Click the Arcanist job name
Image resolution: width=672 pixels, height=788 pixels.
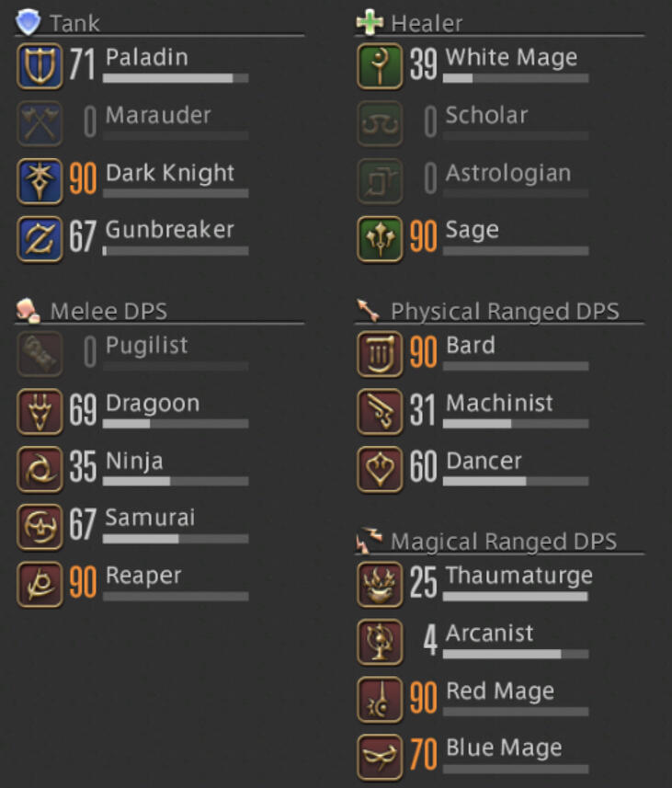[490, 633]
